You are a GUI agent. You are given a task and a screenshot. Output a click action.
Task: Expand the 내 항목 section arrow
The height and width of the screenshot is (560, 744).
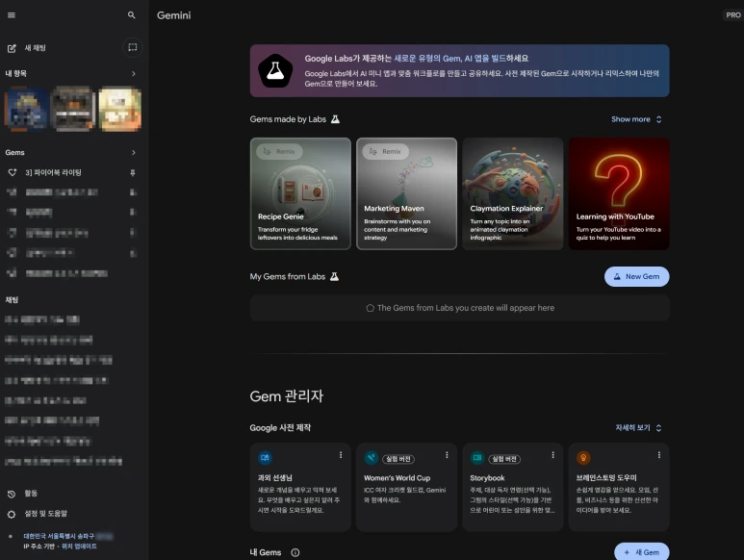coord(134,73)
